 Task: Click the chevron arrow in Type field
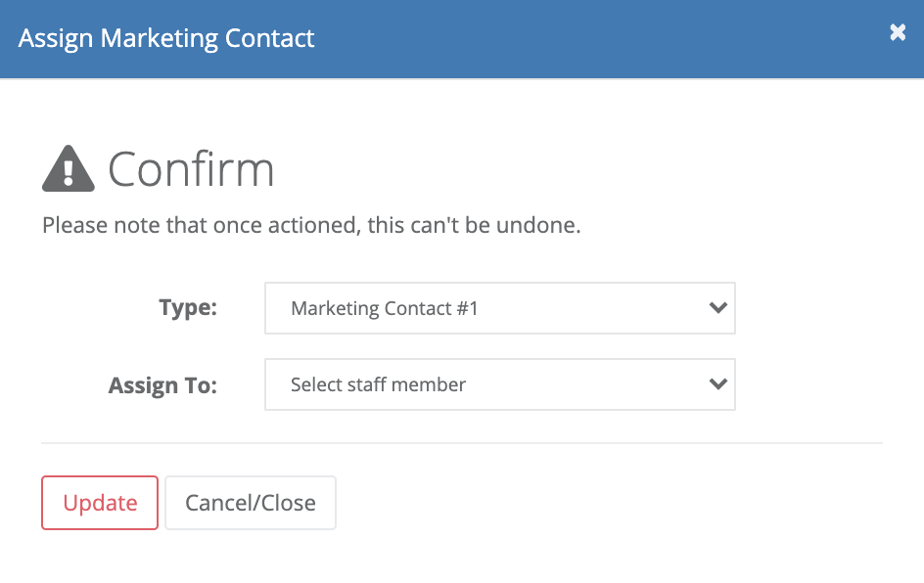tap(717, 307)
